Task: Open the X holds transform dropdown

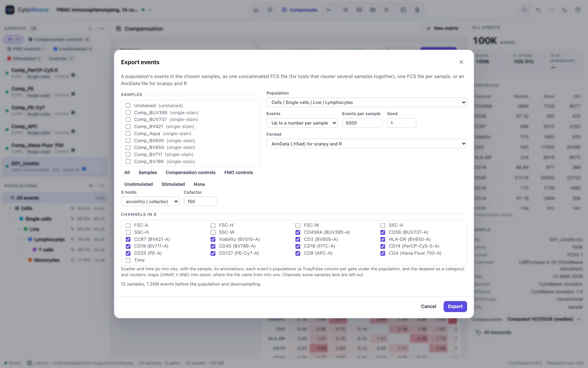Action: pyautogui.click(x=150, y=201)
